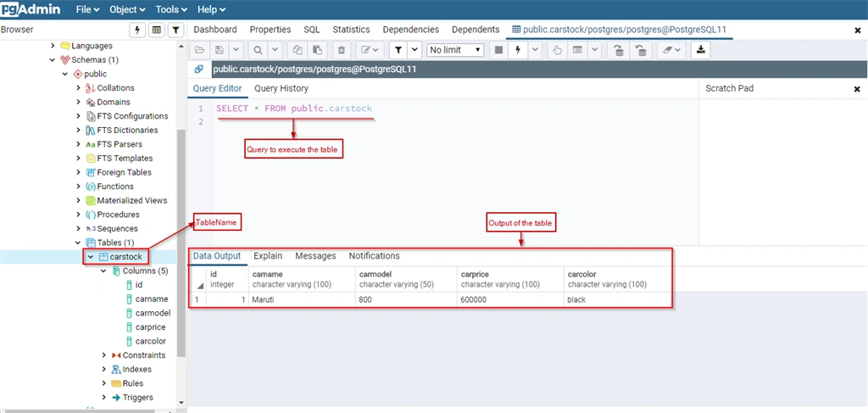Switch to the SQL tab
The height and width of the screenshot is (413, 868).
(312, 30)
